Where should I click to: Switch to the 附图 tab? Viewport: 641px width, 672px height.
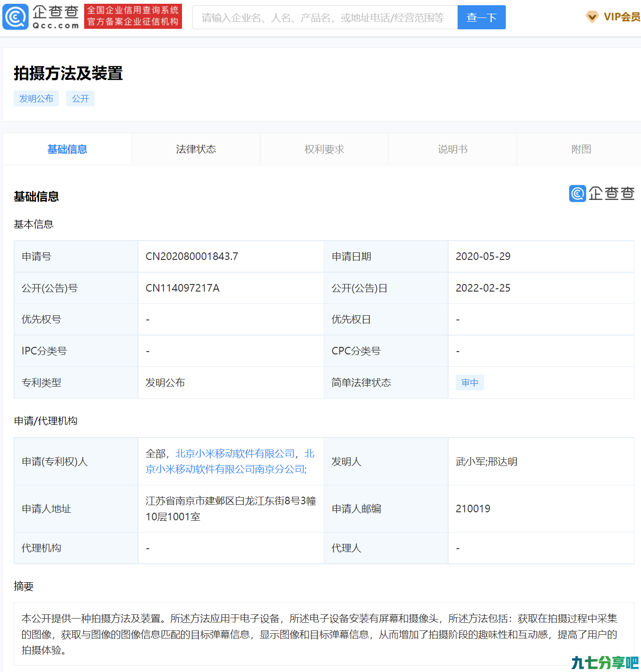[581, 149]
